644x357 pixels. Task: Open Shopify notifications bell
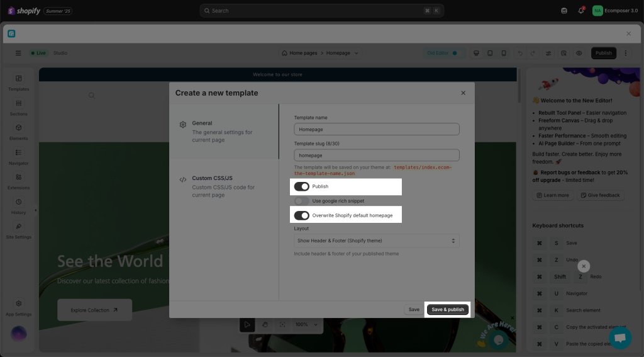pyautogui.click(x=580, y=11)
